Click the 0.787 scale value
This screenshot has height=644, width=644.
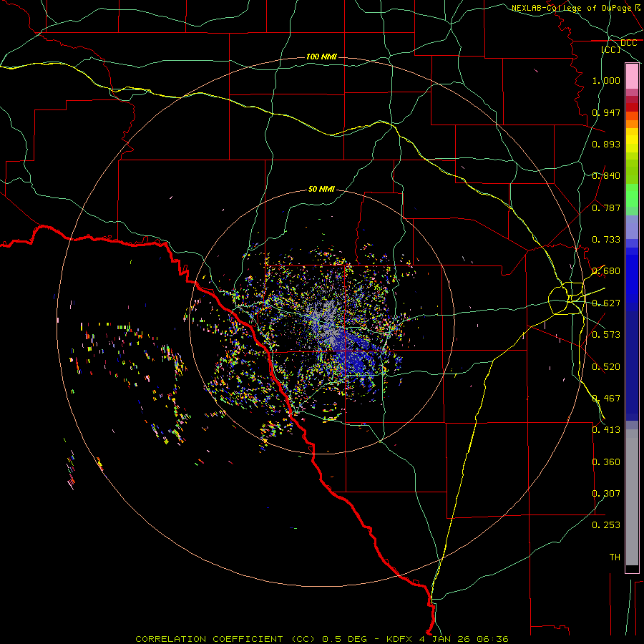coord(606,208)
